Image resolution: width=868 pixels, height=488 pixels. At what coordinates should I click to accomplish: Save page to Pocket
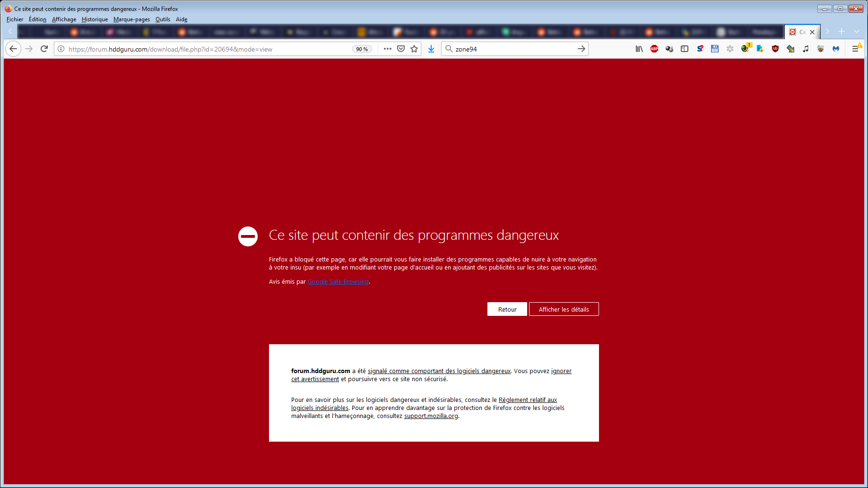pos(401,49)
